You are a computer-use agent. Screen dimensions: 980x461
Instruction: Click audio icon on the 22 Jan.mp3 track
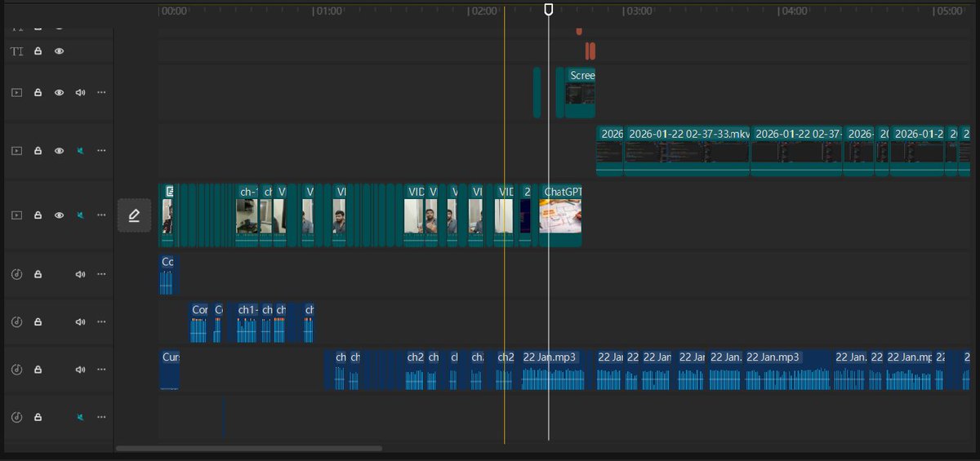pos(16,370)
